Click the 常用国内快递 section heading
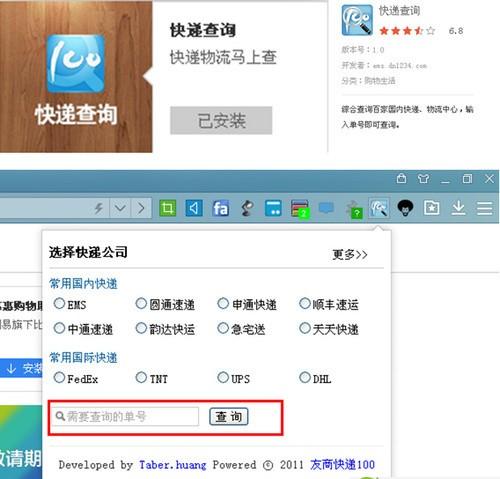500x479 pixels. pos(83,284)
